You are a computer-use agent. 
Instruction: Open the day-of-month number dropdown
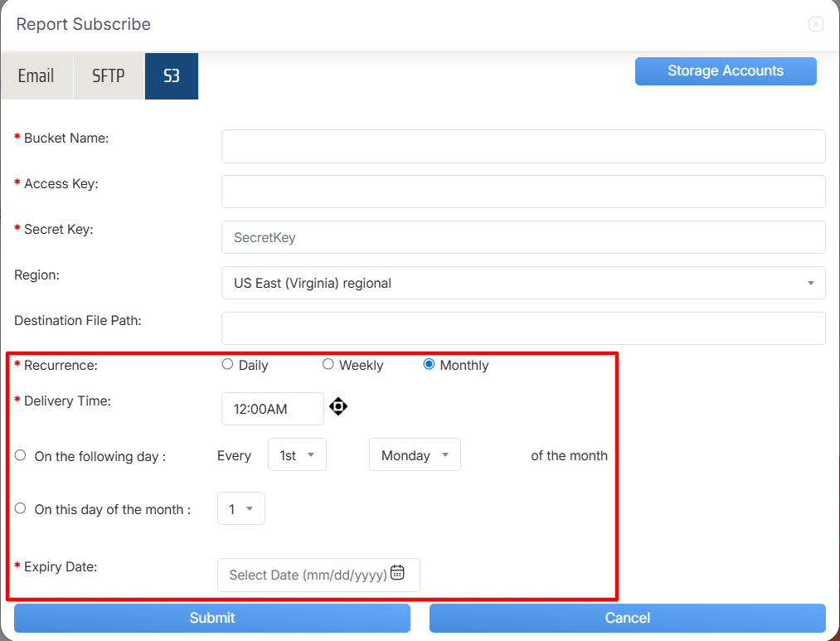click(240, 509)
